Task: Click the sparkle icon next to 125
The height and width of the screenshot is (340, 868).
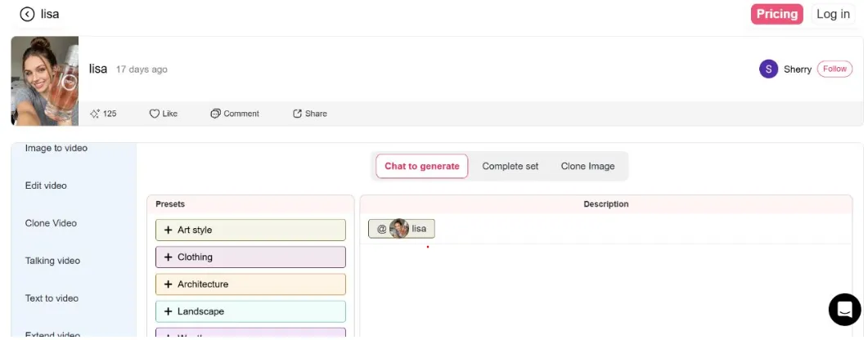Action: tap(95, 114)
